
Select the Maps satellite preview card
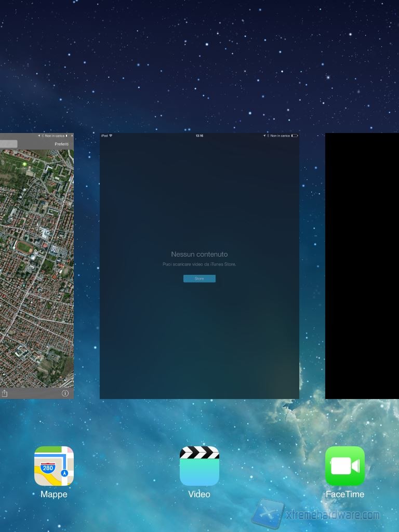[x=36, y=270]
